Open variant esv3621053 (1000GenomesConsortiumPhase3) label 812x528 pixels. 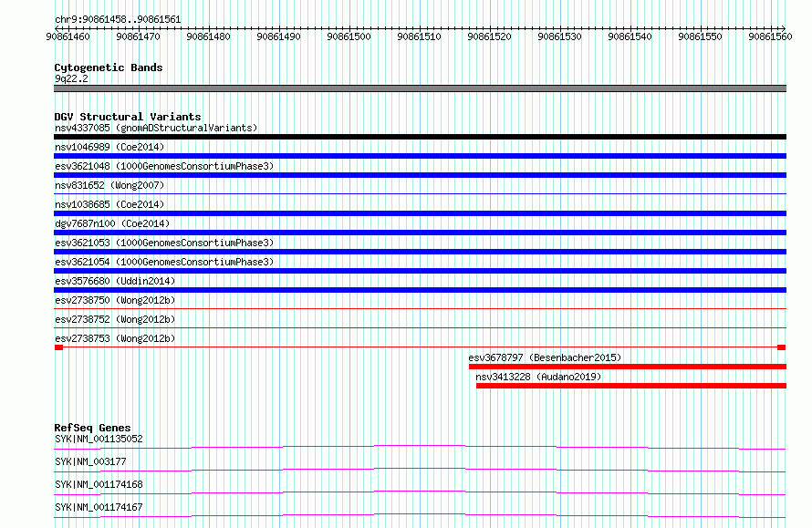pyautogui.click(x=164, y=243)
